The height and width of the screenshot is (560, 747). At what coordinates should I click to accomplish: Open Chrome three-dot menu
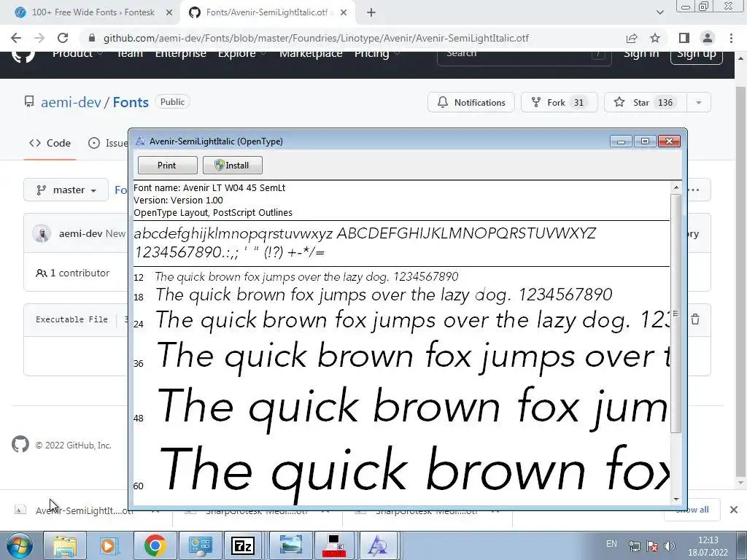[731, 38]
